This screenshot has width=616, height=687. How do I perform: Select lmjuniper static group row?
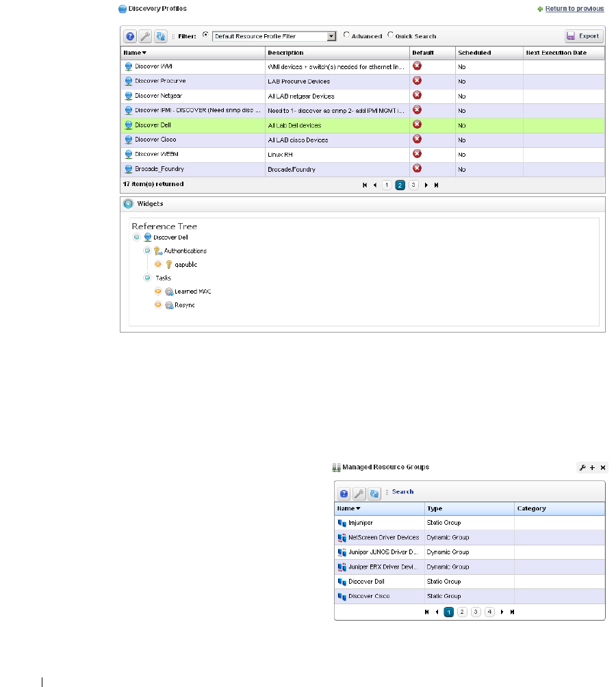(470, 523)
